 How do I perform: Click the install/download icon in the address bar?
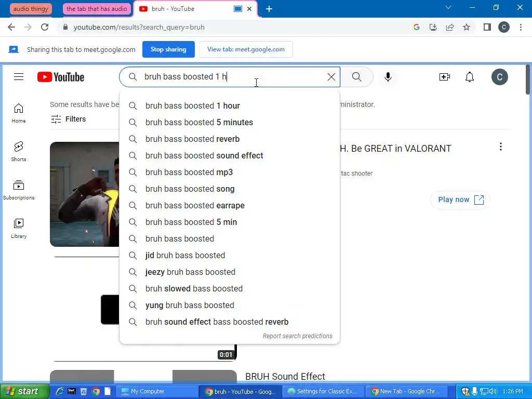[x=433, y=27]
